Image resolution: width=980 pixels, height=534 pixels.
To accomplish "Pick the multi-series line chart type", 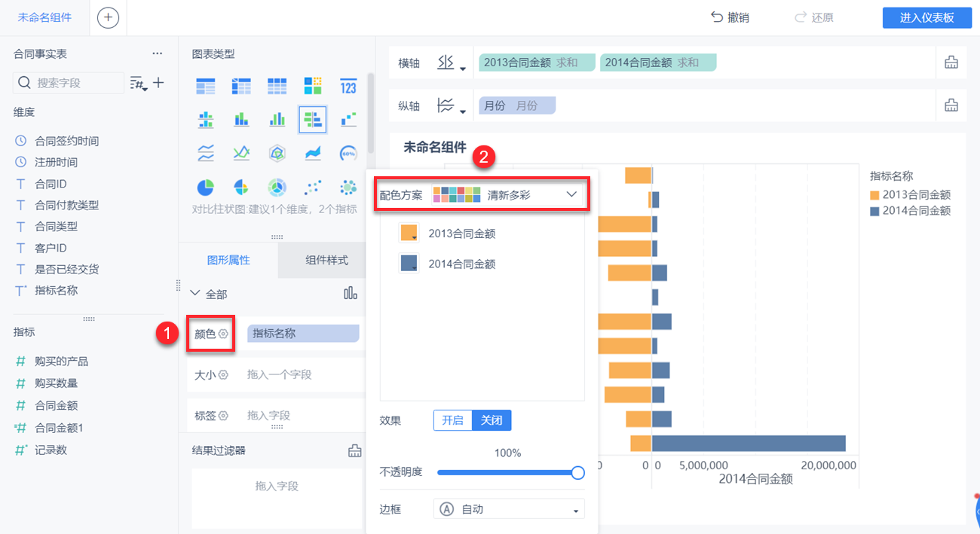I will pos(241,153).
